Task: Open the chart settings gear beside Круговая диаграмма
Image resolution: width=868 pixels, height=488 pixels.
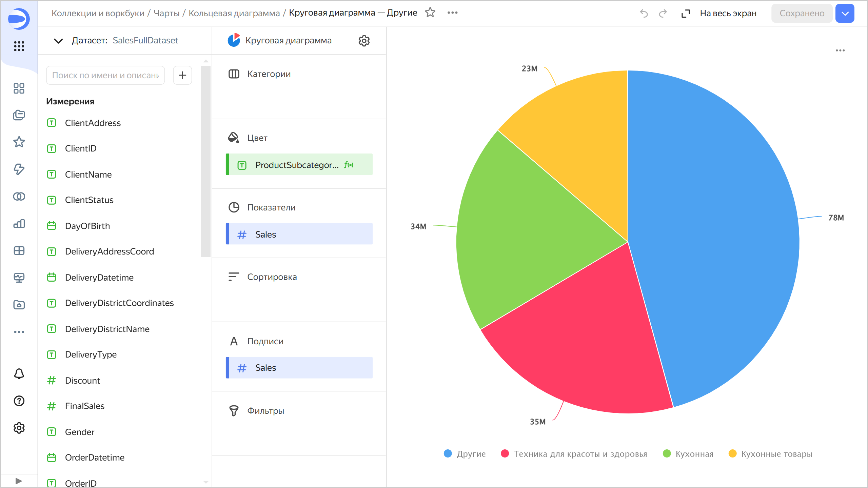Action: tap(363, 41)
